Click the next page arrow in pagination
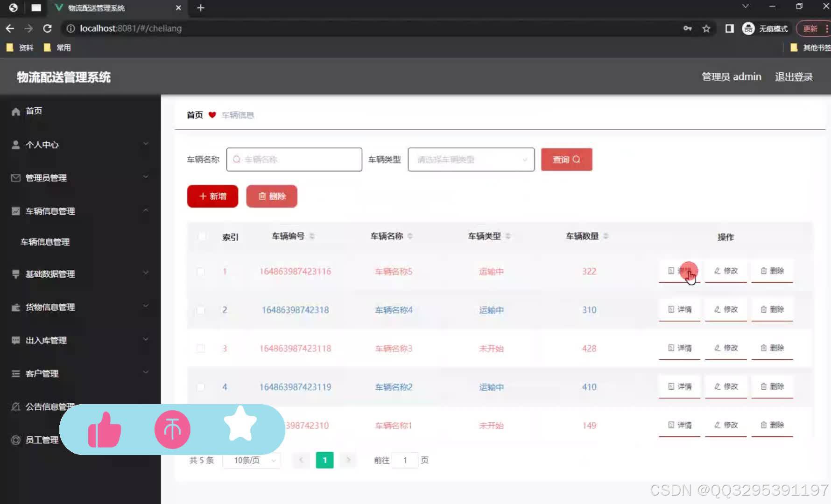 (348, 460)
